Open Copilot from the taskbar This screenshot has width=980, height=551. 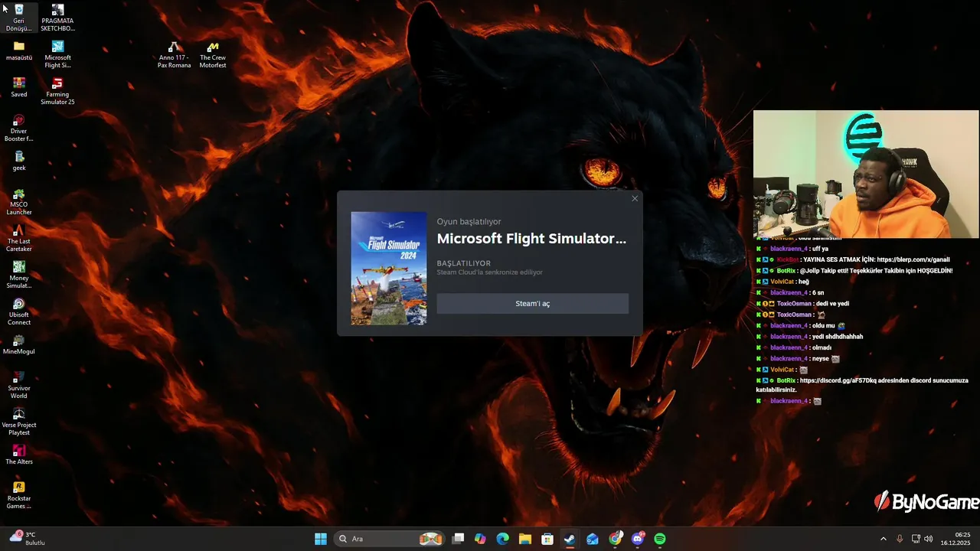480,539
